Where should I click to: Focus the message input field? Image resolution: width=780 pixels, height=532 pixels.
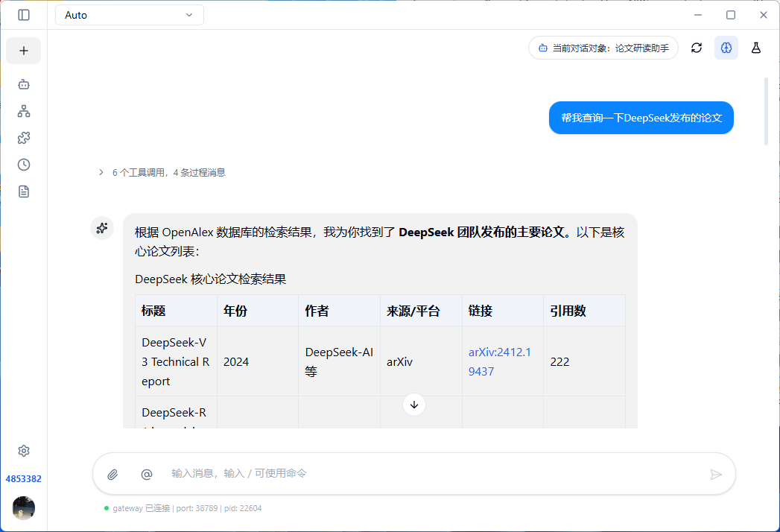433,474
